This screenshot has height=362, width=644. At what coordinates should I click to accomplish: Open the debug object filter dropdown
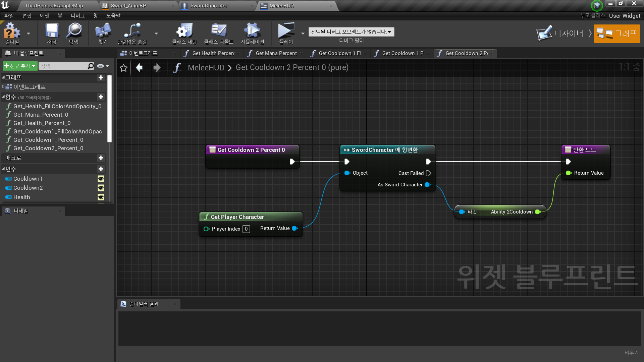click(351, 32)
